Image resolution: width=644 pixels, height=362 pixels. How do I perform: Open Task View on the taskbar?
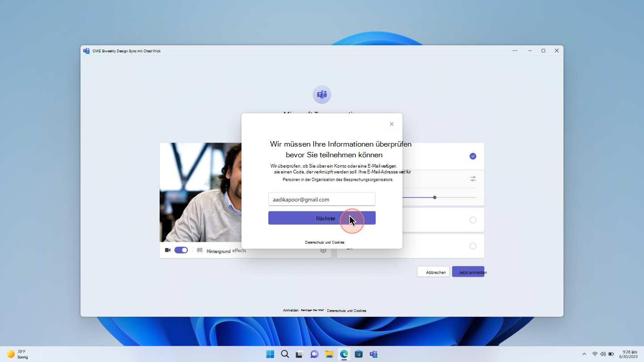(300, 354)
